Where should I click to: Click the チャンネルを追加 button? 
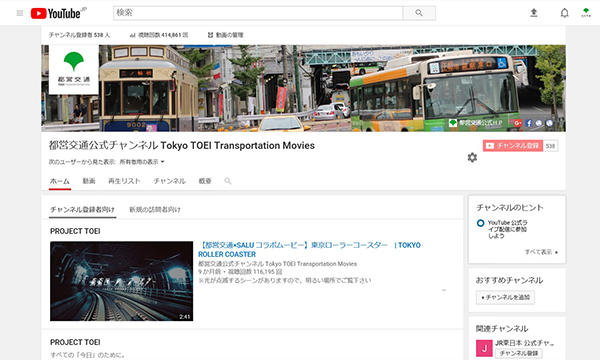505,297
